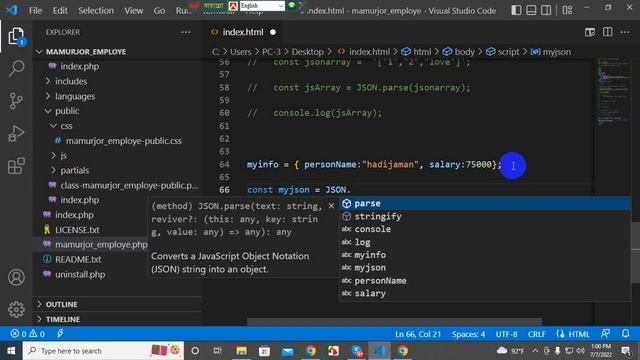Click the horizontal editor scrollbar
The height and width of the screenshot is (360, 640).
point(394,322)
